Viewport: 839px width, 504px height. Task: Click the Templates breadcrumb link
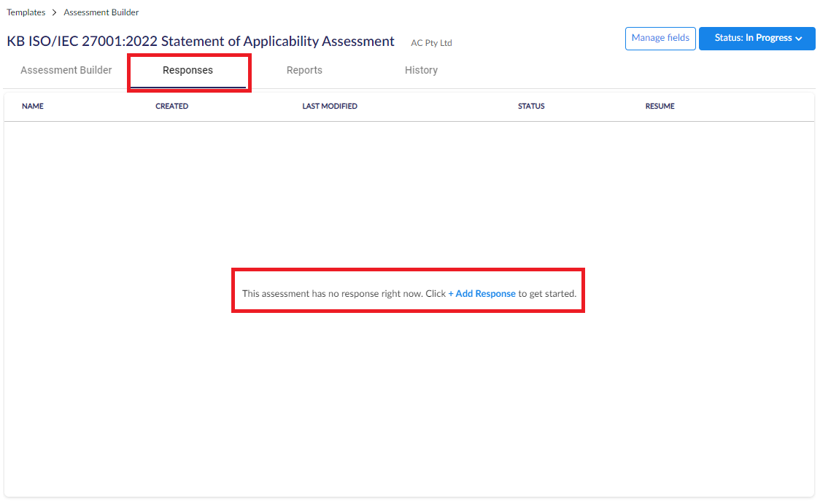[x=26, y=12]
